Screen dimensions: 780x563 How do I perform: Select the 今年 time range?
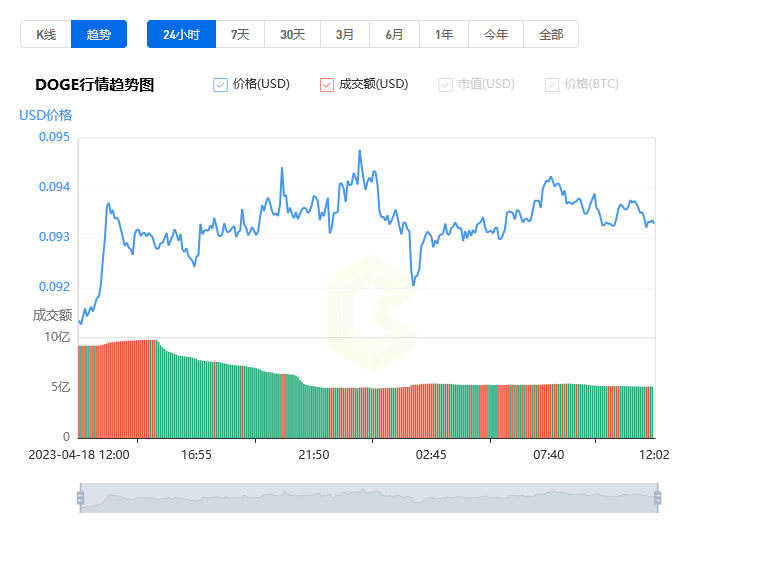(496, 34)
